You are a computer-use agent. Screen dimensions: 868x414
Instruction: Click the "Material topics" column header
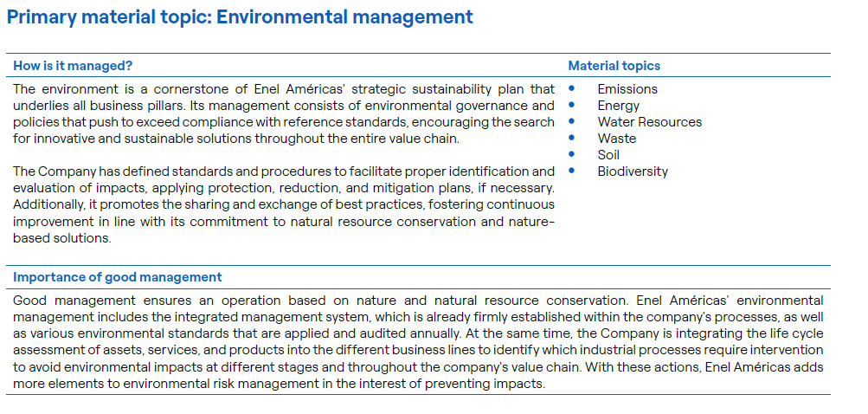tap(614, 66)
